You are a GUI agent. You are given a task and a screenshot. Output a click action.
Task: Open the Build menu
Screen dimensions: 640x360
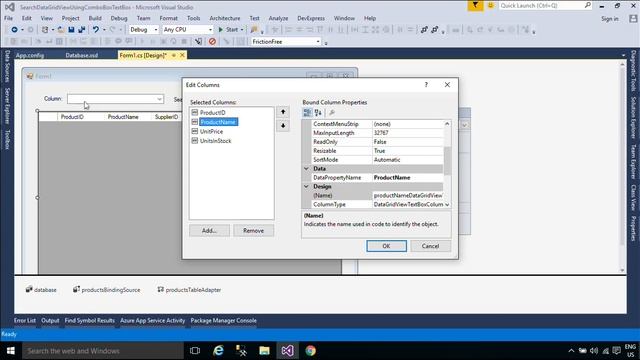click(x=95, y=18)
